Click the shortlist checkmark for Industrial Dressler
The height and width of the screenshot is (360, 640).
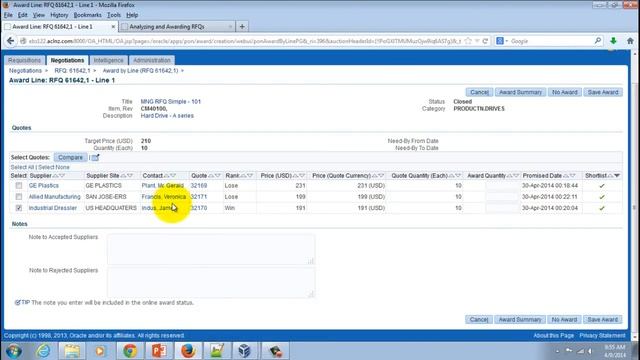point(602,208)
